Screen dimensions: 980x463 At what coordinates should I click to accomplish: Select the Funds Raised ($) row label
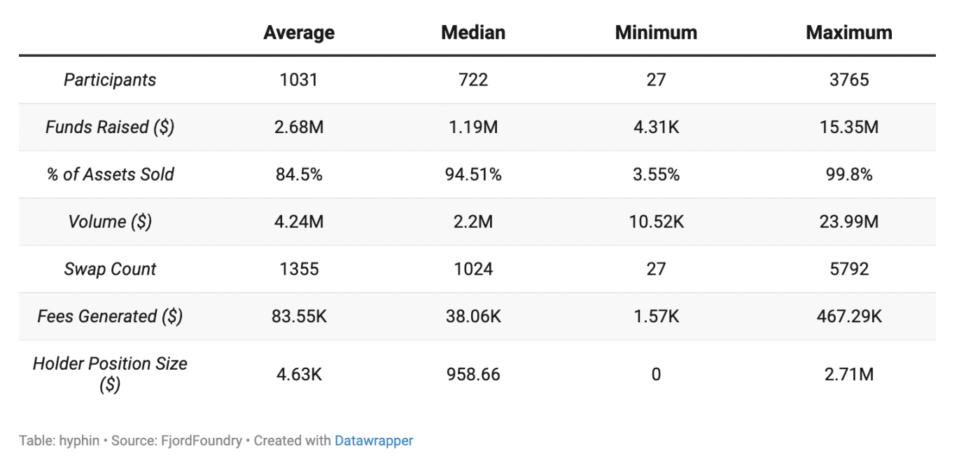point(110,127)
